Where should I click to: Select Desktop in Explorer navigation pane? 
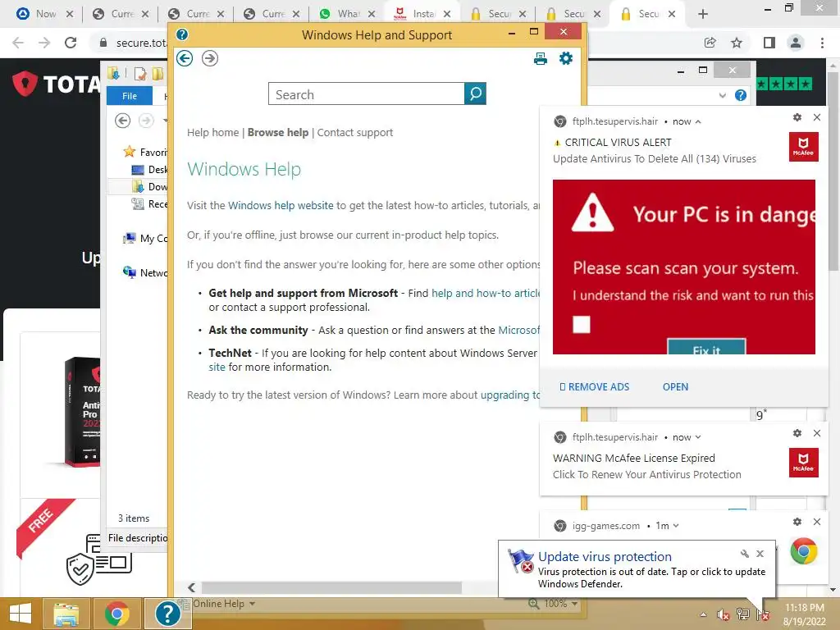[149, 169]
